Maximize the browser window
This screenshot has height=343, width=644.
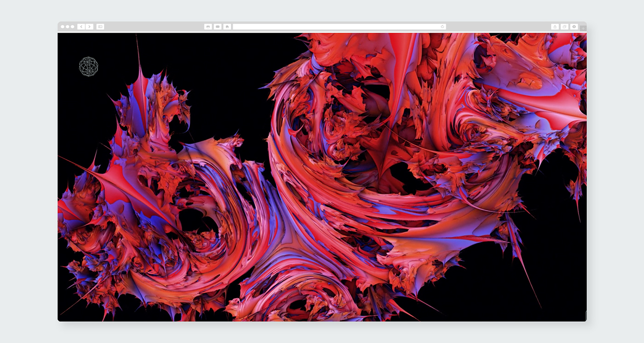coord(72,27)
